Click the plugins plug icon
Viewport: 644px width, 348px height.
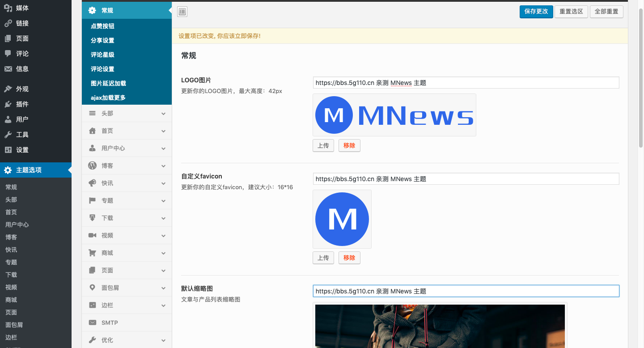tap(8, 104)
